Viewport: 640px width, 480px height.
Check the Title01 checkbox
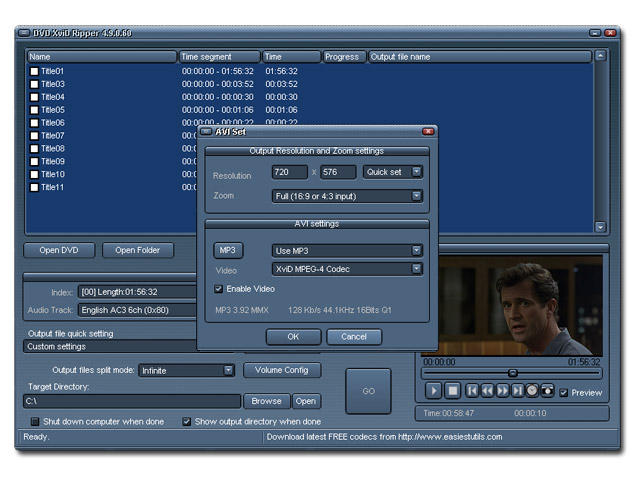coord(34,71)
